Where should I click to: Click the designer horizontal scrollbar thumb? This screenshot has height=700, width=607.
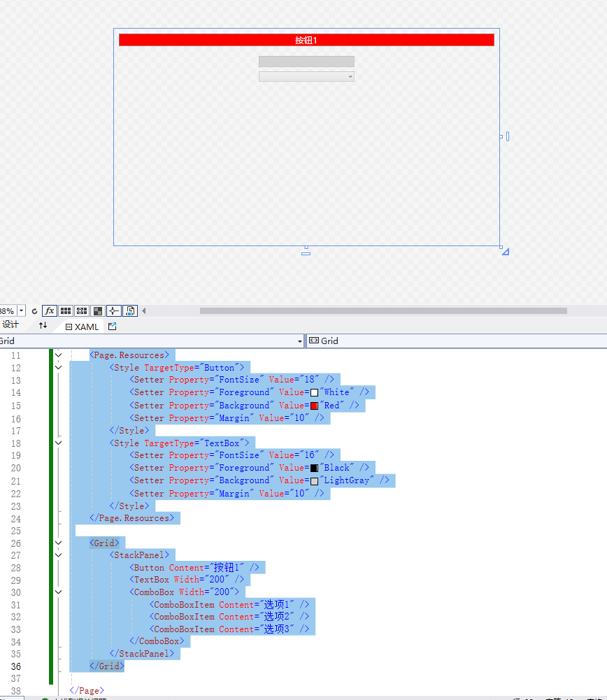point(383,310)
